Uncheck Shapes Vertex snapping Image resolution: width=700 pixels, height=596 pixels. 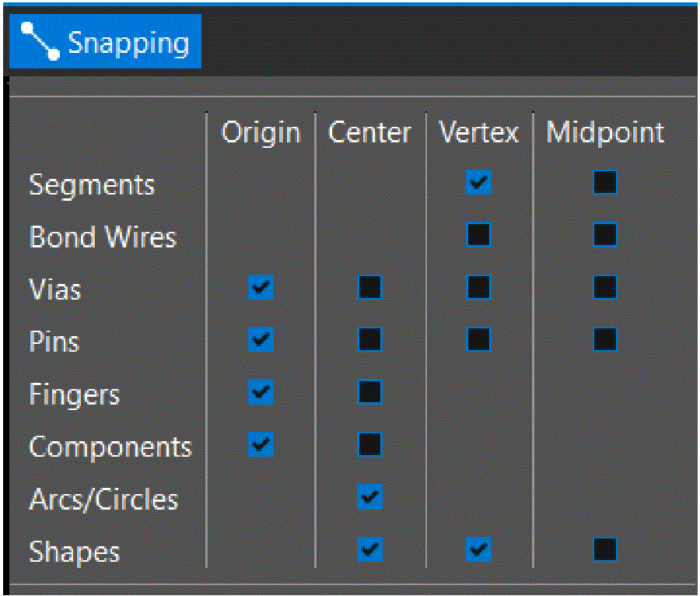coord(479,550)
